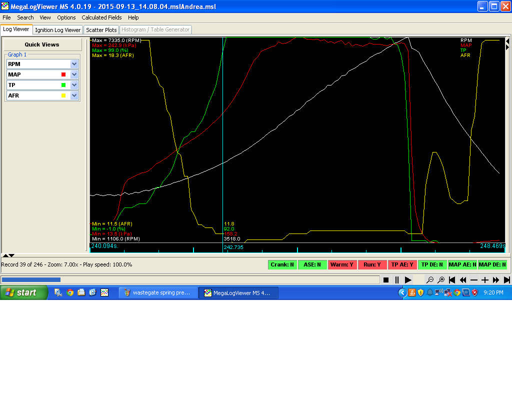
Task: Switch to the Ignition Log Viewer tab
Action: point(57,30)
